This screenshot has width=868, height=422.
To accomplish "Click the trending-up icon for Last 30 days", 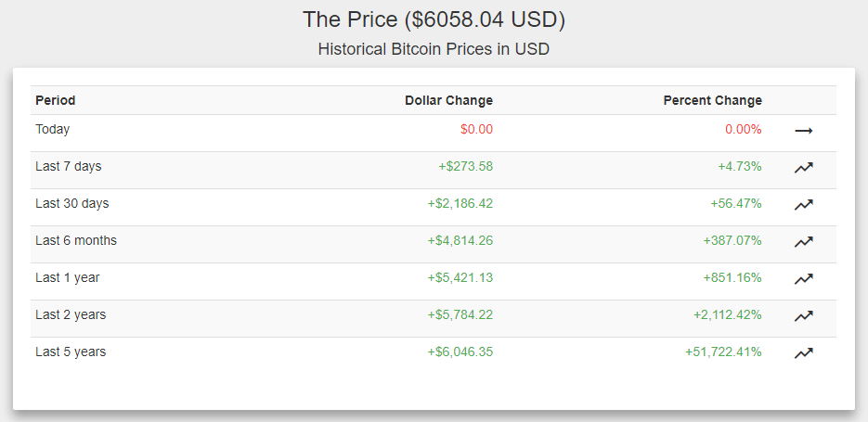I will [x=803, y=205].
